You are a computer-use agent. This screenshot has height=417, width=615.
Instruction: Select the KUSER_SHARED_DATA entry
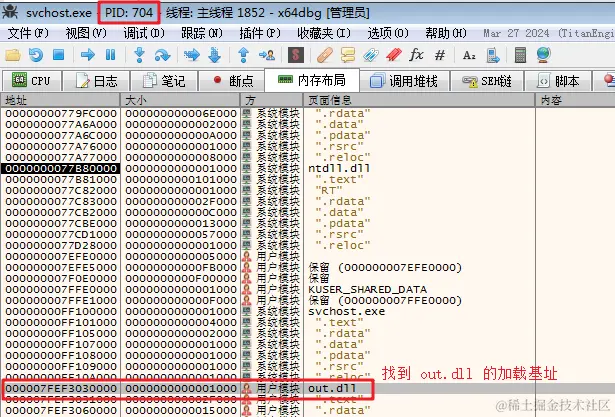tap(367, 290)
